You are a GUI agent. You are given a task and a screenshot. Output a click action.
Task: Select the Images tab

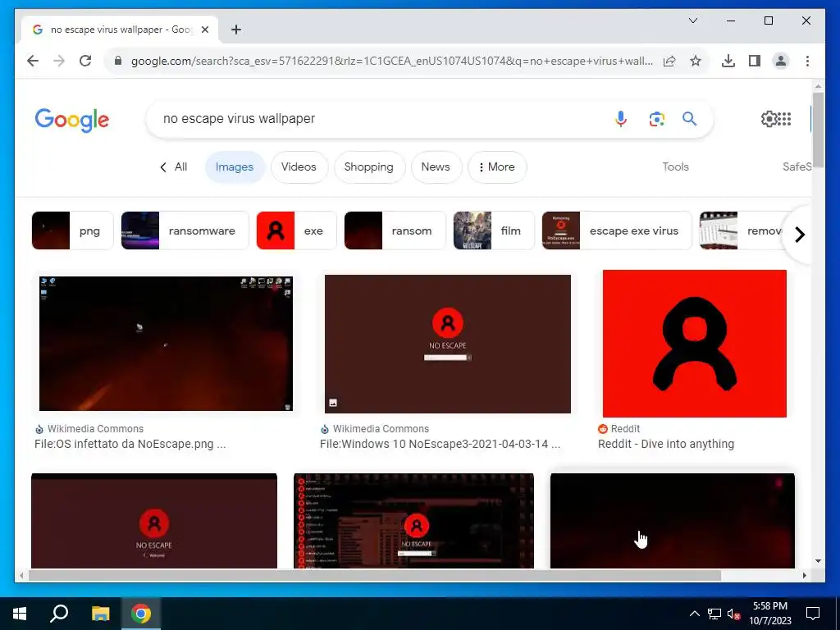[234, 167]
